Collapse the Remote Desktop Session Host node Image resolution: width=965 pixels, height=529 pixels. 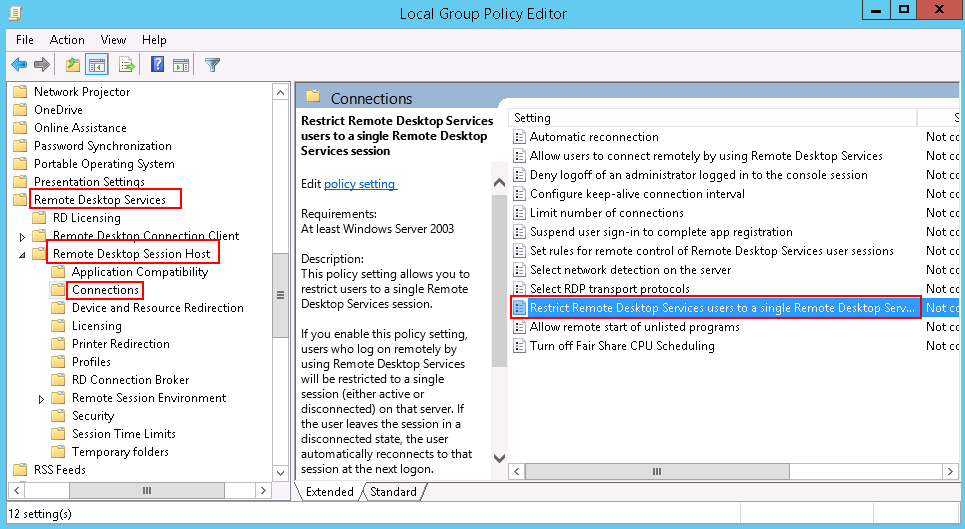point(22,255)
